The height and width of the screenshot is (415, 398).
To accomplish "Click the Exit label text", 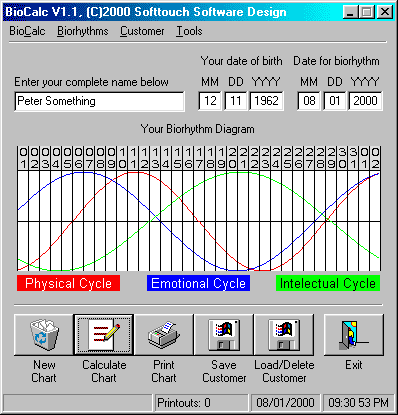I will point(354,365).
